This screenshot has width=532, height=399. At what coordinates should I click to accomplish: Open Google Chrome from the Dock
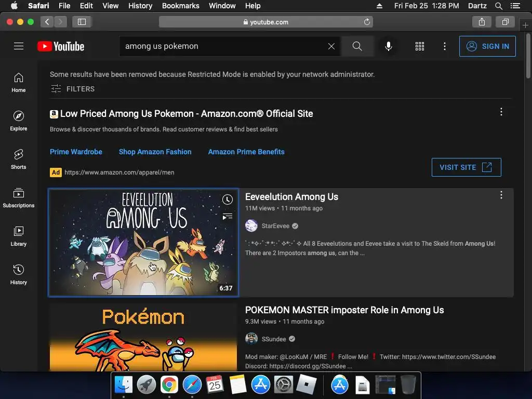pyautogui.click(x=169, y=384)
